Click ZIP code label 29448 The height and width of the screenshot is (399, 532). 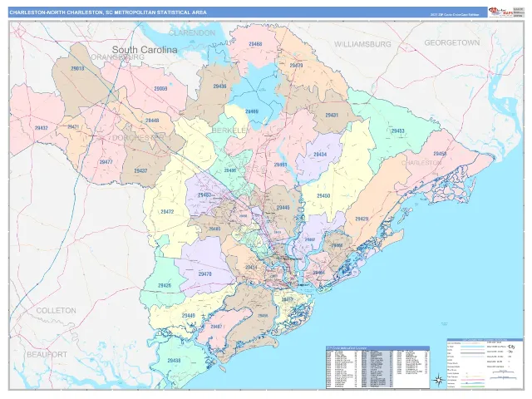click(152, 121)
